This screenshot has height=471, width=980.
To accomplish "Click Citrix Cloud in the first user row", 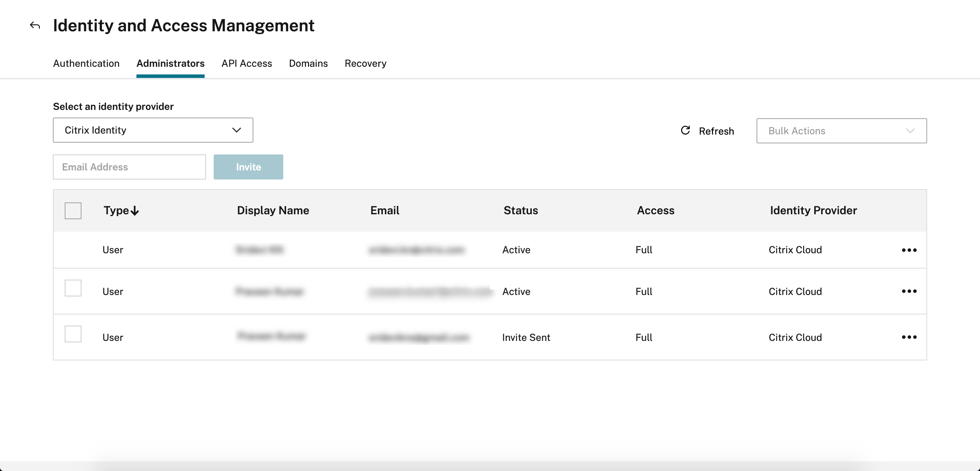I will [x=795, y=250].
